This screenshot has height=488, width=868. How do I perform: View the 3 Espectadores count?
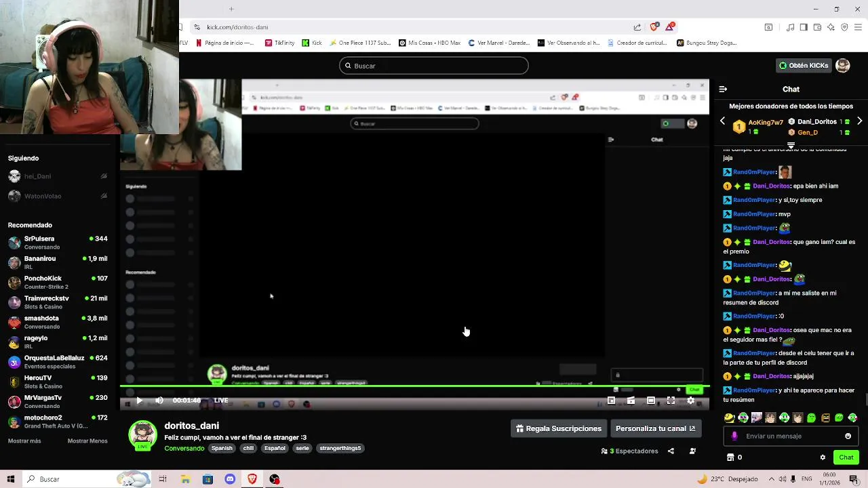pos(629,451)
